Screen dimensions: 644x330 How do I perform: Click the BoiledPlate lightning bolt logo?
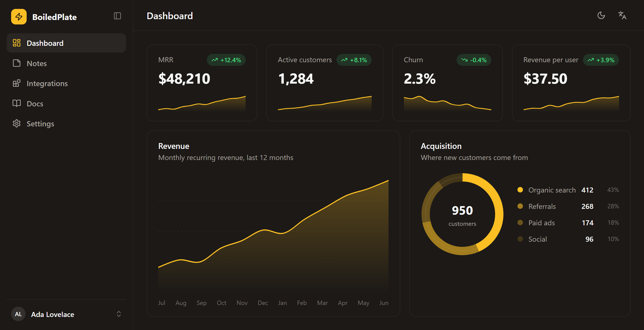click(19, 17)
